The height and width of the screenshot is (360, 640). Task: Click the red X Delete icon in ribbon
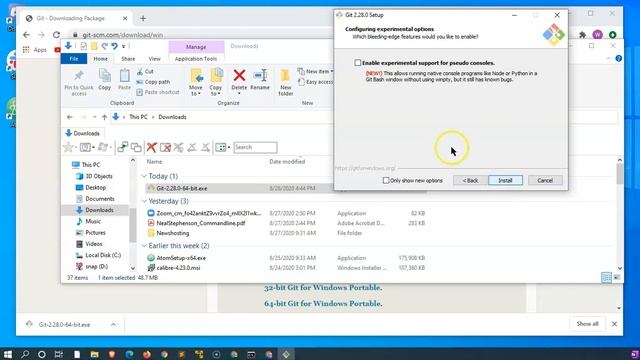point(239,76)
